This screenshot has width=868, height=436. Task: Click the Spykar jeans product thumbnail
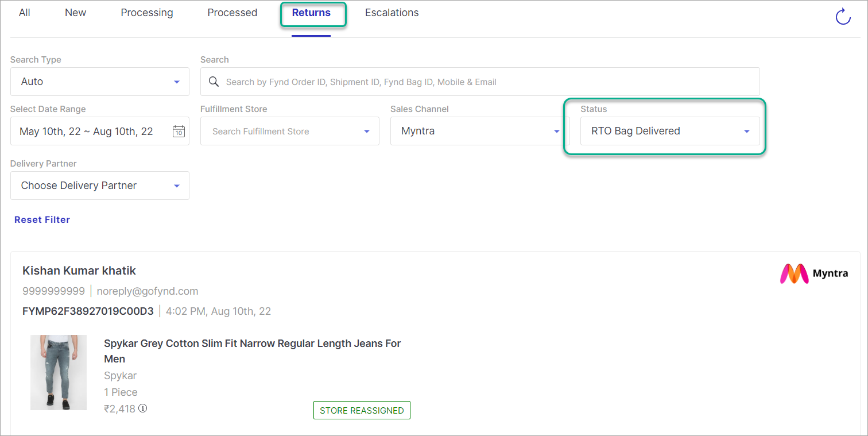[58, 372]
